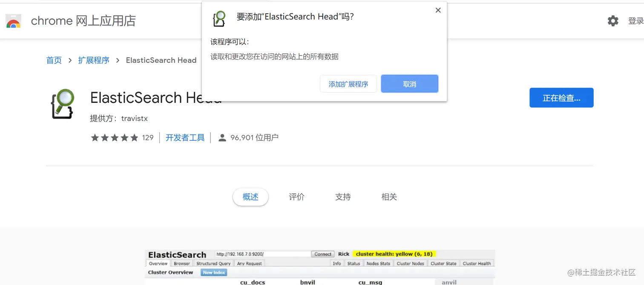The height and width of the screenshot is (285, 644).
Task: Click the 该程序可以: label in dialog
Action: pos(230,42)
